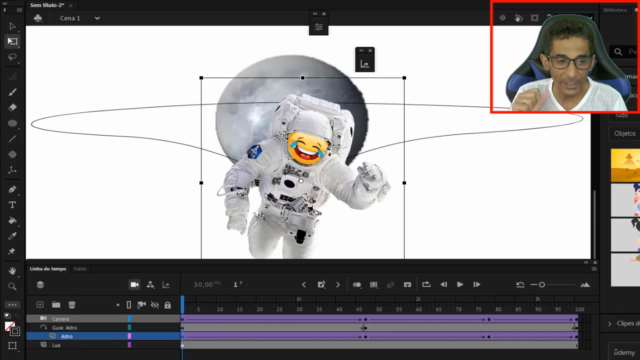Step back one frame

coord(443,284)
